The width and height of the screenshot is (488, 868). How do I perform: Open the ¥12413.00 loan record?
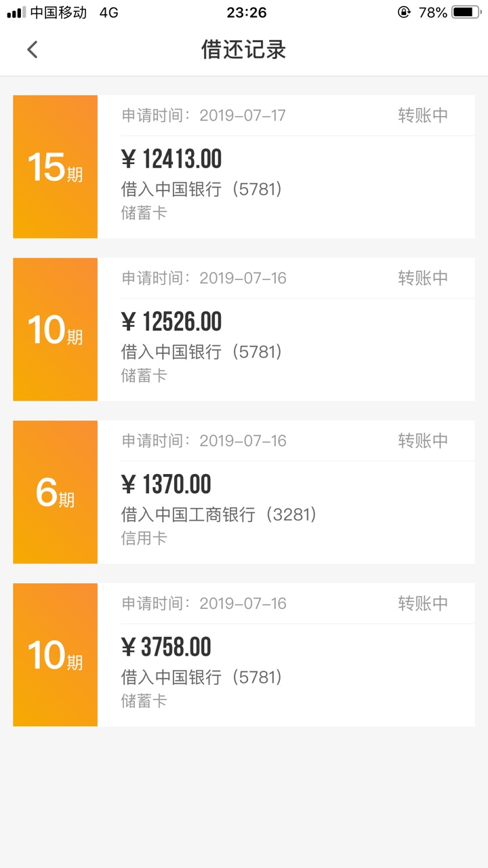244,167
